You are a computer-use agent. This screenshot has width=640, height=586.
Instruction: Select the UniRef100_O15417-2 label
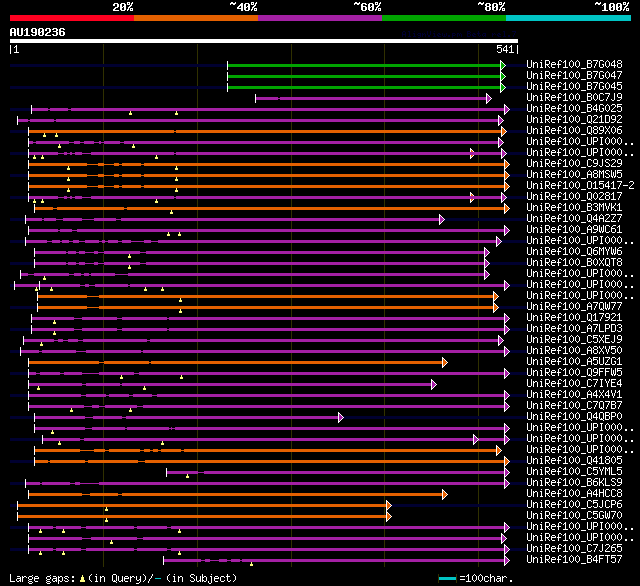[580, 185]
